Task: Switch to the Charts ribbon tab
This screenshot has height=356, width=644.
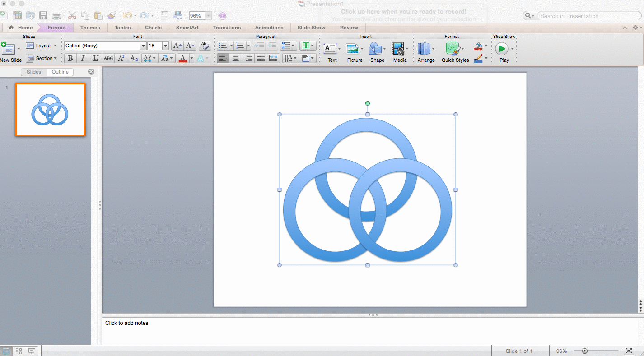Action: pyautogui.click(x=153, y=28)
